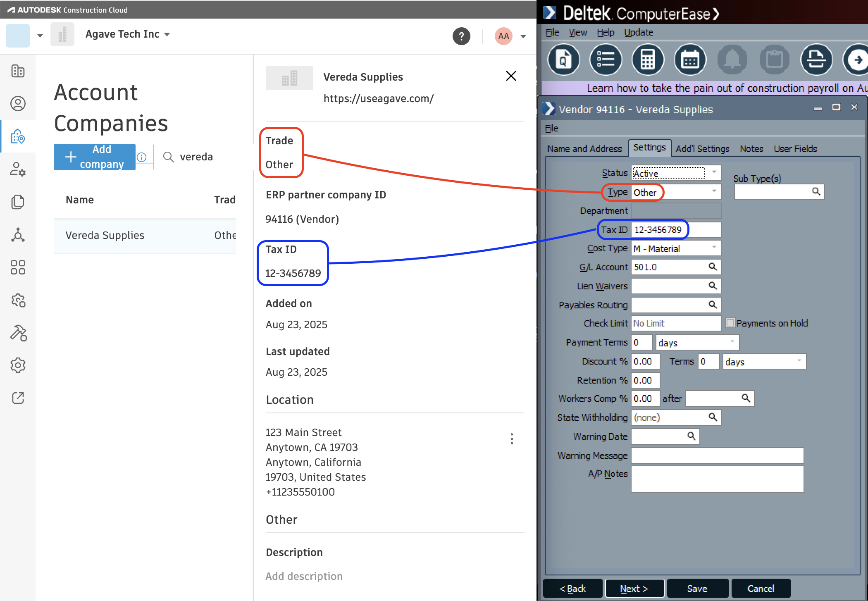Look up Payables Routing with magnifier

[x=713, y=305]
